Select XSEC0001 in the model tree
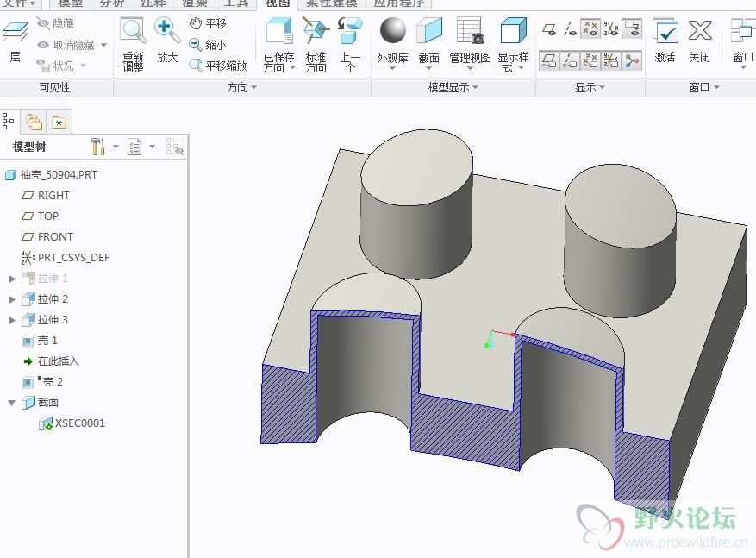The width and height of the screenshot is (756, 558). [x=79, y=423]
